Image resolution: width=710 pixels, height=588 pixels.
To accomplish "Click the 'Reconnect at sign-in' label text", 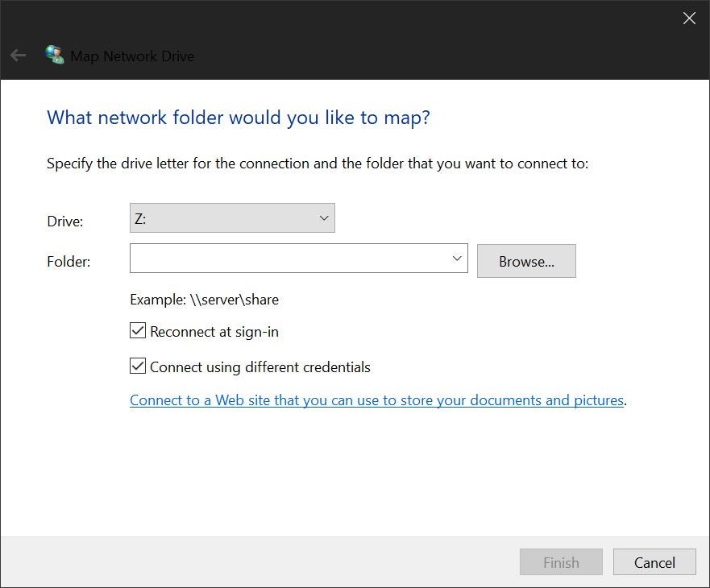I will coord(214,332).
